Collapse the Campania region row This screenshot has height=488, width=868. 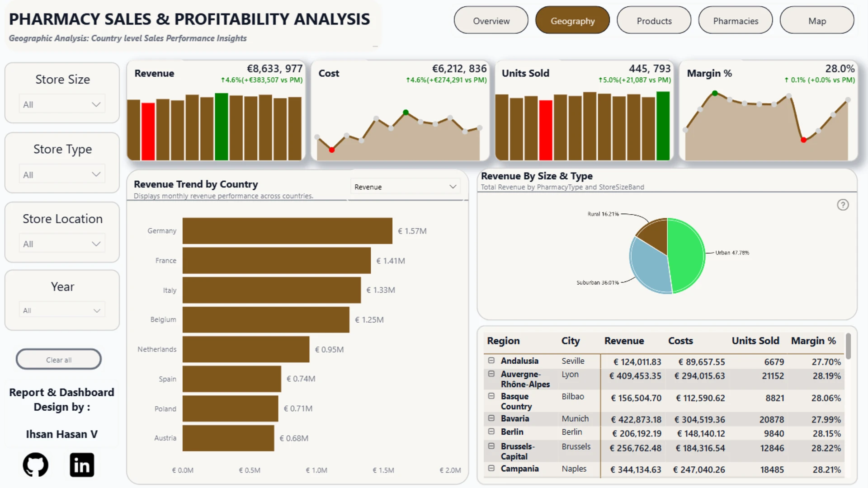(491, 469)
